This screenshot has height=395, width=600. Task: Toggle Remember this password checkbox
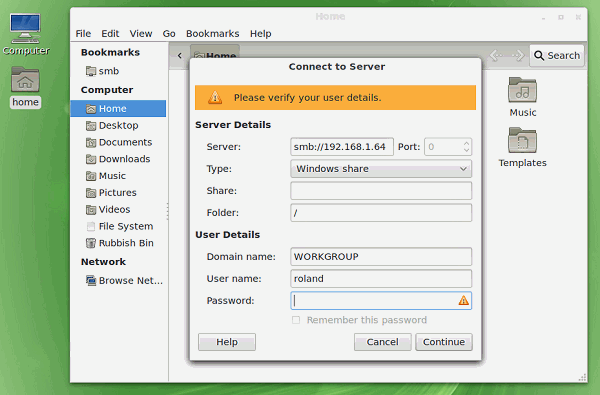296,320
